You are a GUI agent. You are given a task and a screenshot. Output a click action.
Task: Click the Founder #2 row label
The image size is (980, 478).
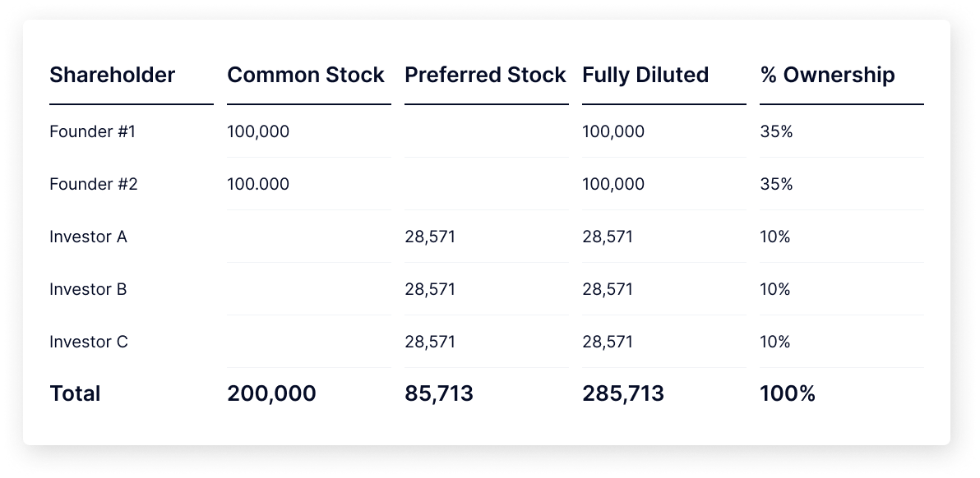click(93, 184)
